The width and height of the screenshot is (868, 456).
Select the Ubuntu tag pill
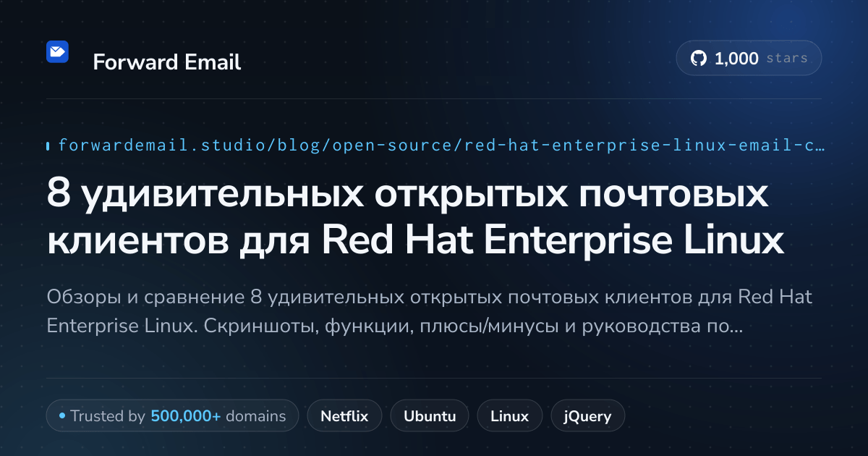tap(430, 416)
